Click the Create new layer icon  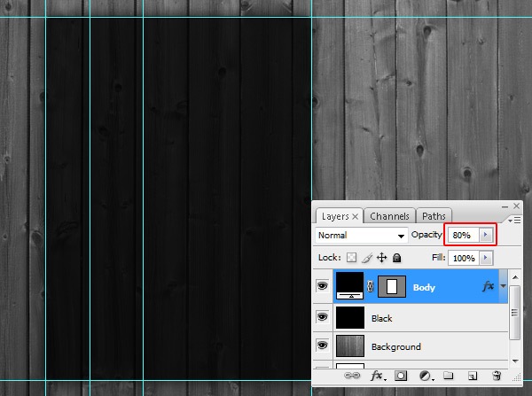pyautogui.click(x=472, y=377)
